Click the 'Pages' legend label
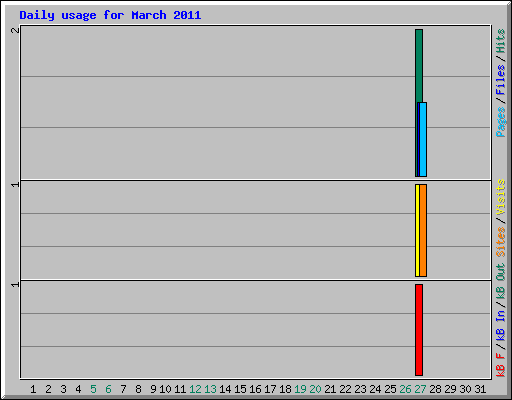This screenshot has height=400, width=512. coord(500,122)
